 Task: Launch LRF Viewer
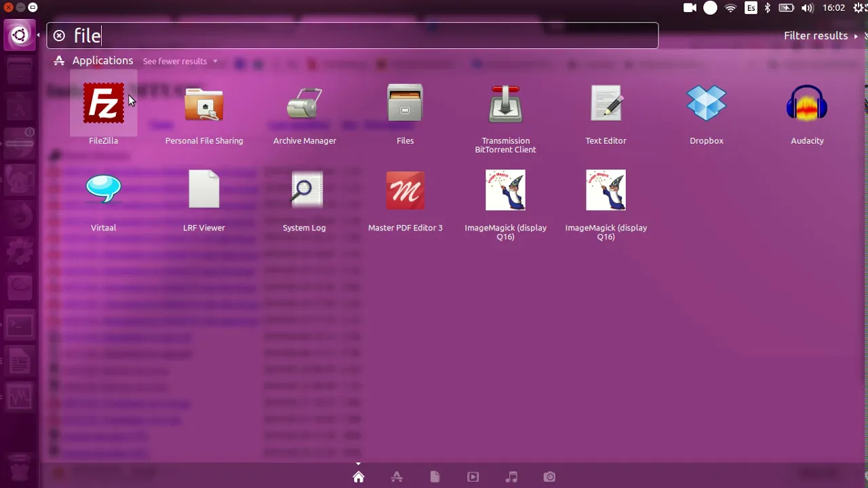[x=203, y=190]
